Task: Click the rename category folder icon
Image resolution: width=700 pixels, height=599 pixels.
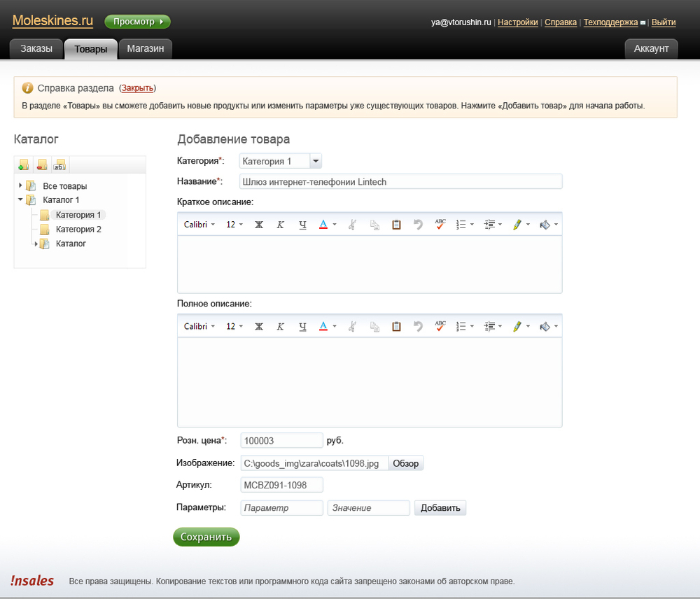Action: pyautogui.click(x=59, y=165)
